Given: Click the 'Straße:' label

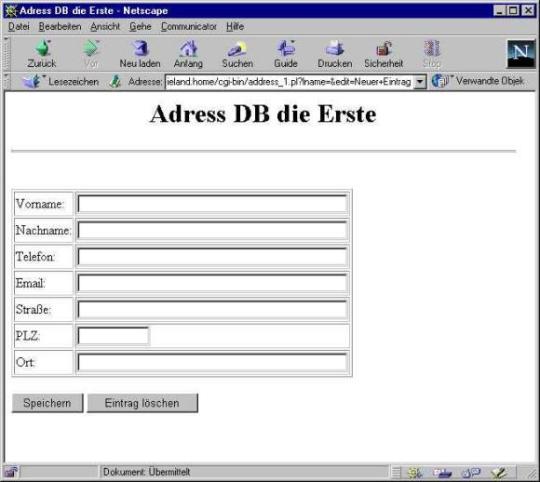Looking at the screenshot, I should 33,309.
